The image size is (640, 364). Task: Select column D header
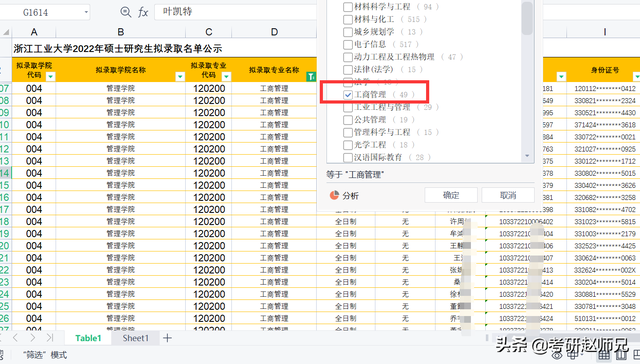click(274, 32)
